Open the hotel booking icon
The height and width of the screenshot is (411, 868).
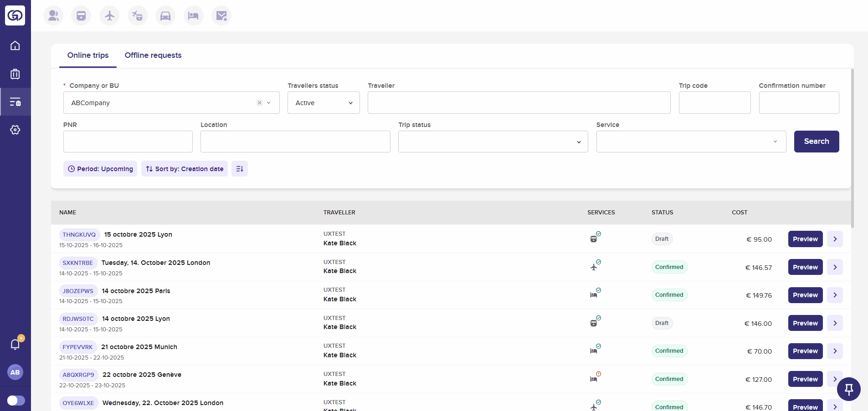click(x=193, y=16)
